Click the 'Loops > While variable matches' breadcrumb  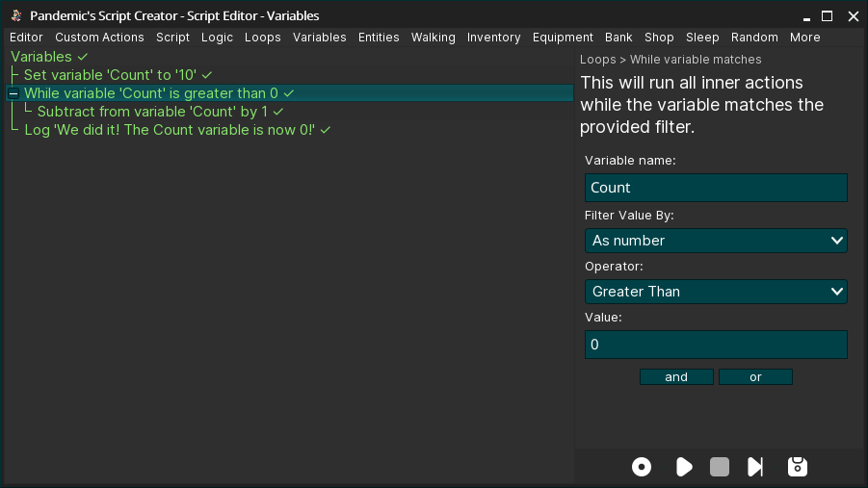[671, 60]
